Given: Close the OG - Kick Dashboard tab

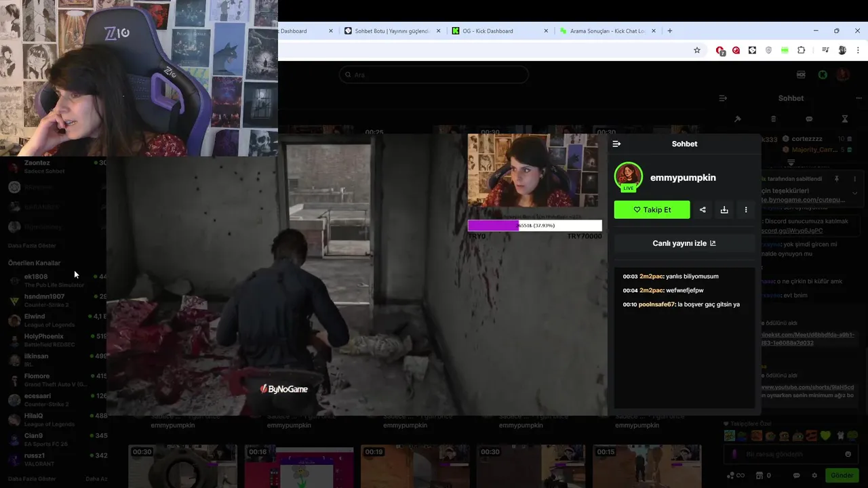Looking at the screenshot, I should (x=547, y=31).
